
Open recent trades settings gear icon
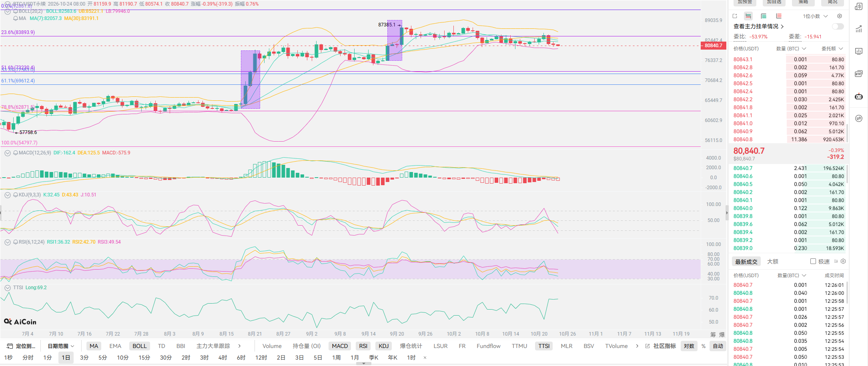(843, 261)
